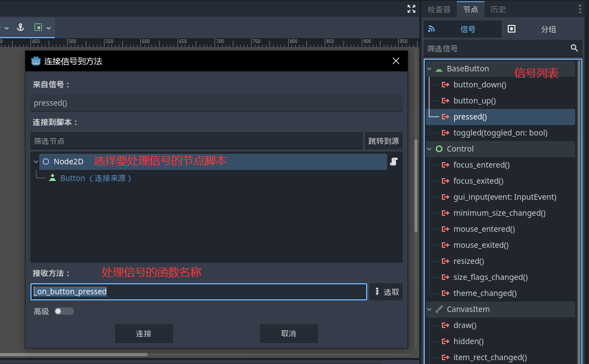Image resolution: width=589 pixels, height=364 pixels.
Task: Collapse the Control signal group
Action: click(x=429, y=149)
